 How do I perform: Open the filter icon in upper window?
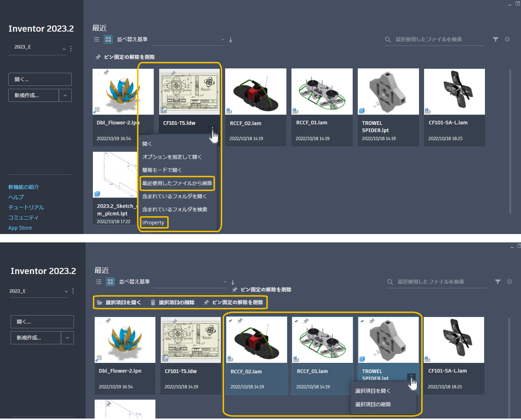(x=495, y=39)
